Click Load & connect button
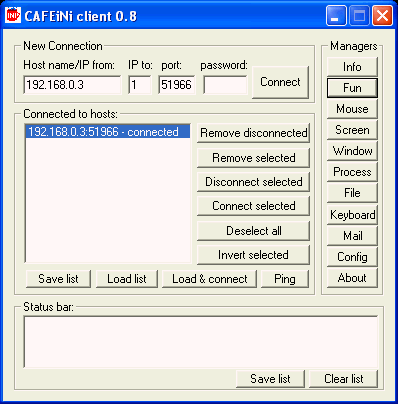This screenshot has height=404, width=398. point(210,279)
